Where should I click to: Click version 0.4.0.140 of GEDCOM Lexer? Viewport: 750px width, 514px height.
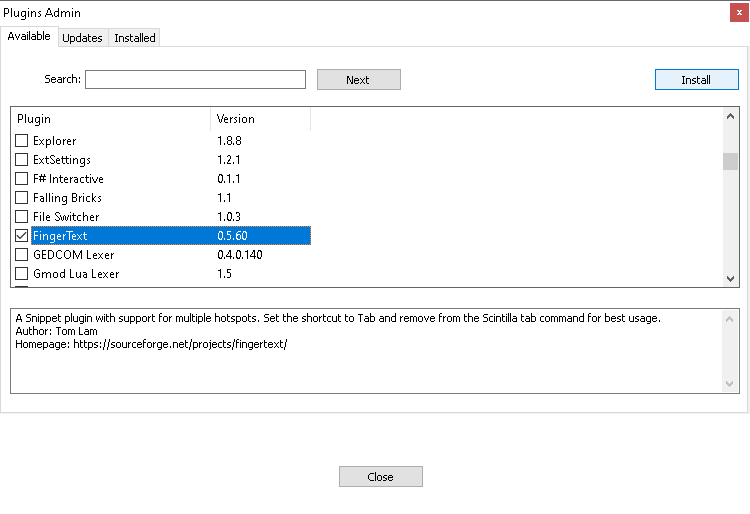pos(240,255)
